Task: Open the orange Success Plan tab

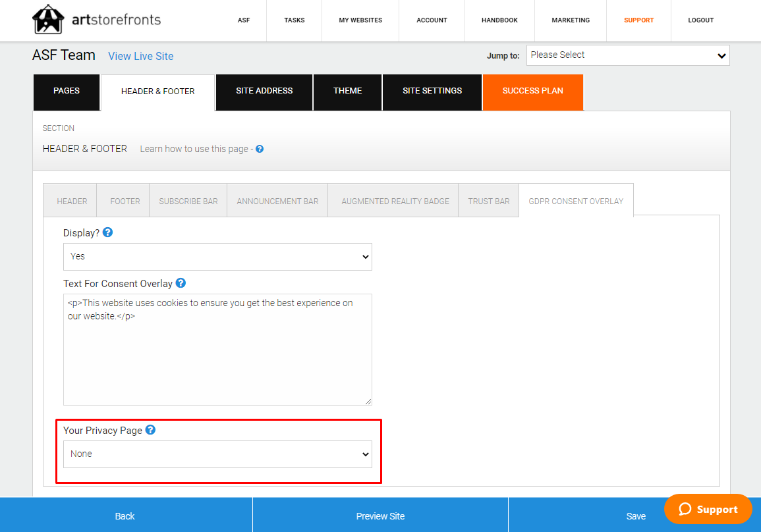Action: coord(532,91)
